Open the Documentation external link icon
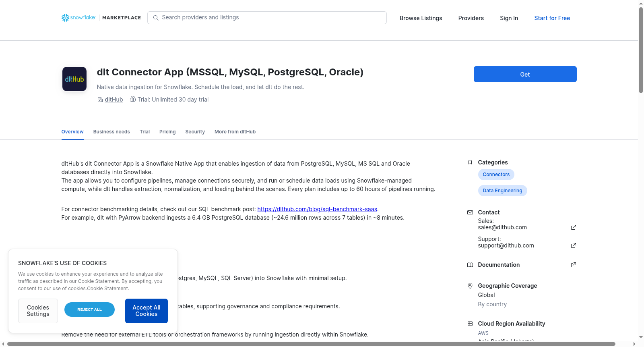Image resolution: width=644 pixels, height=347 pixels. point(574,265)
